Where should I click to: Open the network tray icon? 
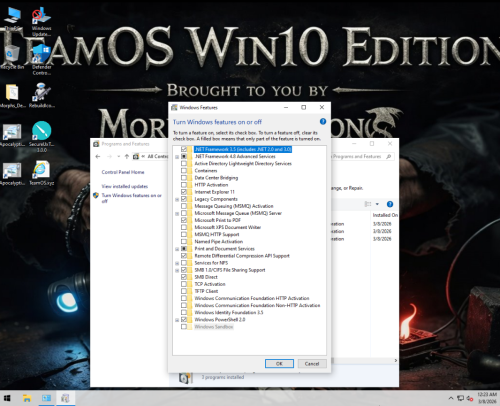tap(461, 398)
